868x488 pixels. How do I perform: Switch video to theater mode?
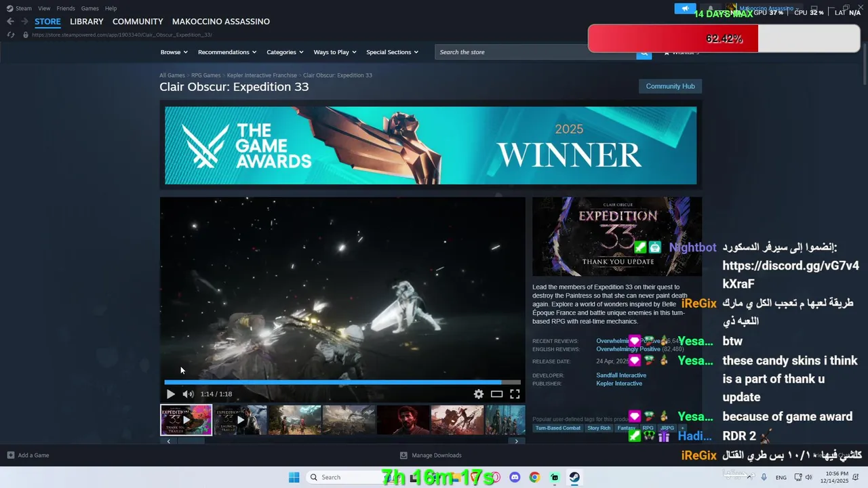tap(496, 394)
